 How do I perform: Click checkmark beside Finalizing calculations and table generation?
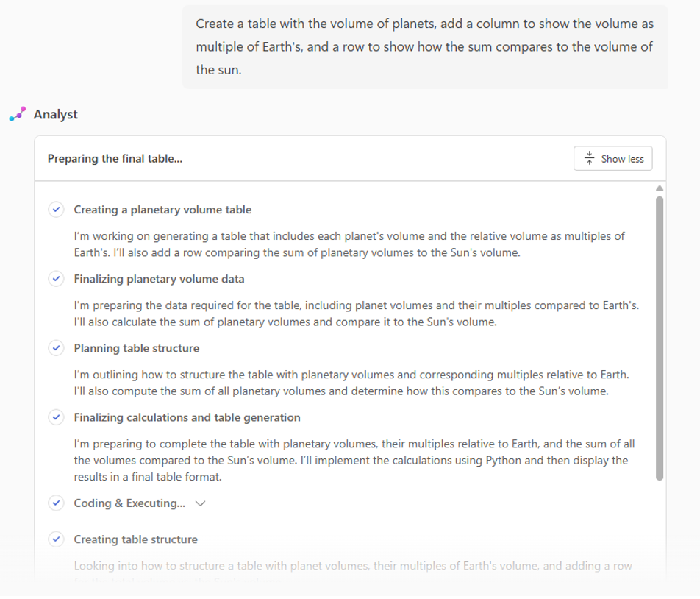click(56, 417)
